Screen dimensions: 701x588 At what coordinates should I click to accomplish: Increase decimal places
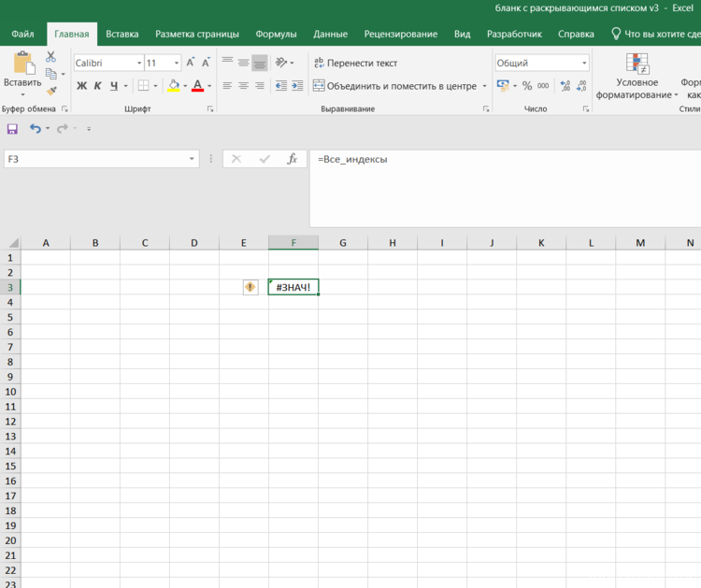[x=565, y=85]
